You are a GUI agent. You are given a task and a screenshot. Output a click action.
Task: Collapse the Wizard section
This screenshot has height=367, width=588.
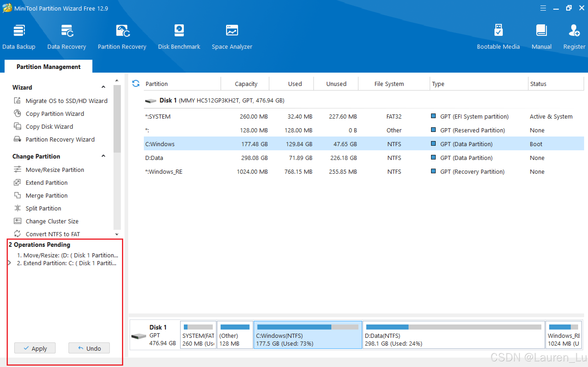point(103,87)
